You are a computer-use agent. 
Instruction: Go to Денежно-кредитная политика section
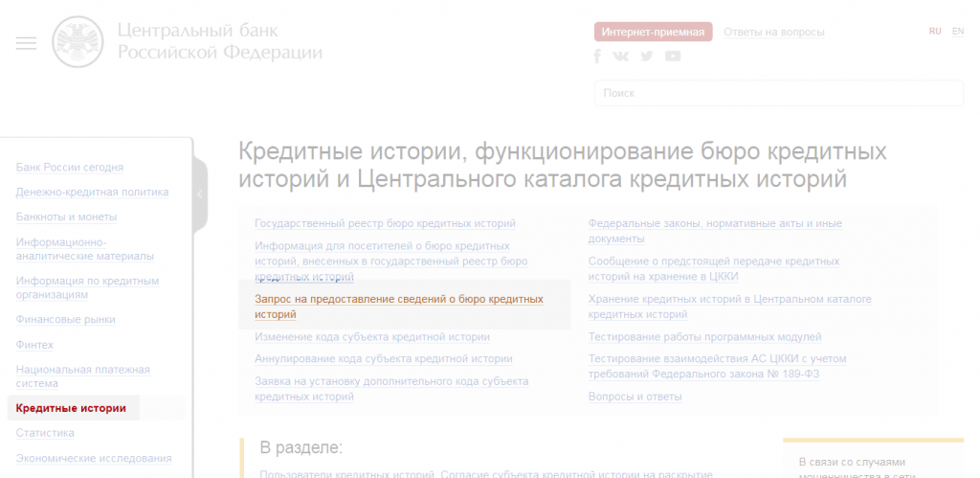pos(92,193)
